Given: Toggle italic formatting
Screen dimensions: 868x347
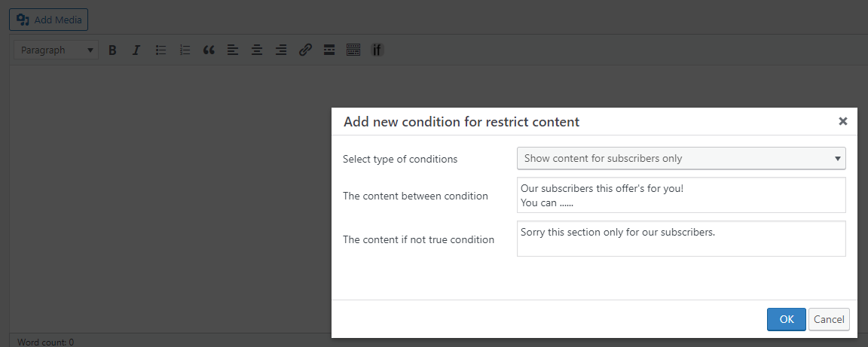Looking at the screenshot, I should click(136, 50).
